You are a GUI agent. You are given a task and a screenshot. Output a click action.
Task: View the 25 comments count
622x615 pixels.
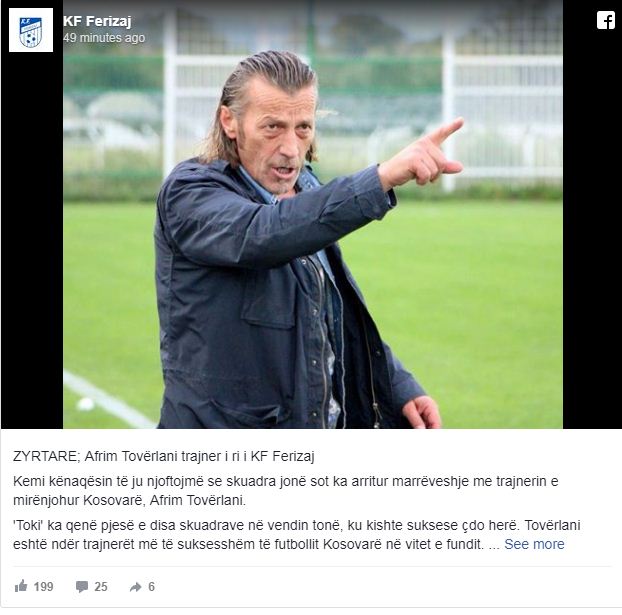[101, 586]
